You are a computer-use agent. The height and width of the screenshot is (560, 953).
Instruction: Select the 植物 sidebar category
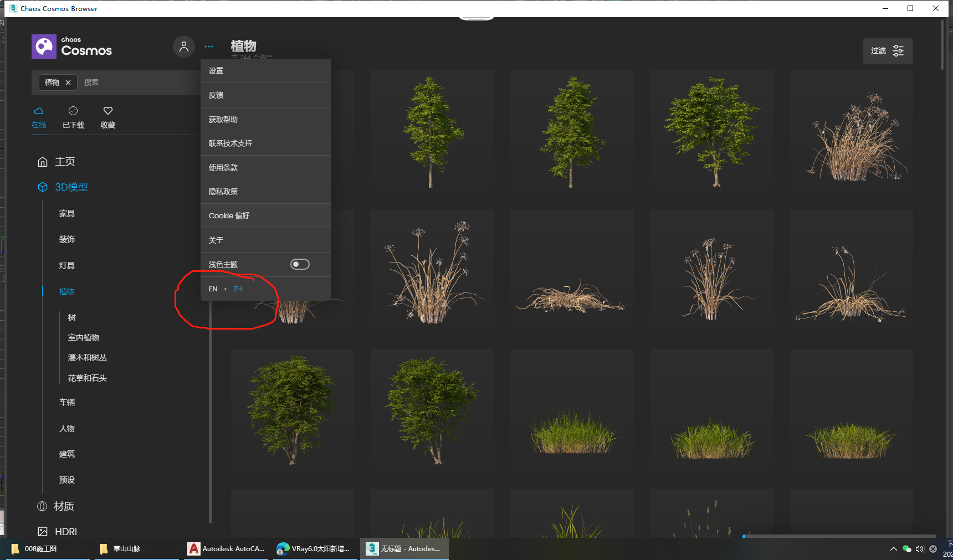[67, 292]
